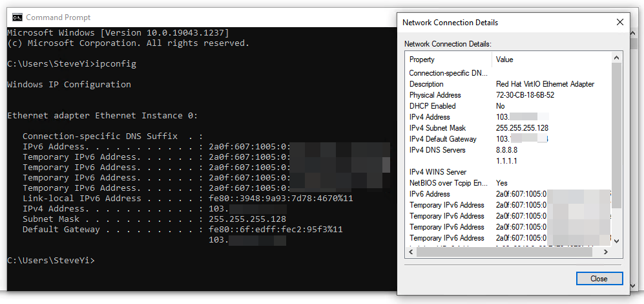Screen dimensions: 644x304
Task: Select the DHCP Enabled row
Action: pos(508,106)
